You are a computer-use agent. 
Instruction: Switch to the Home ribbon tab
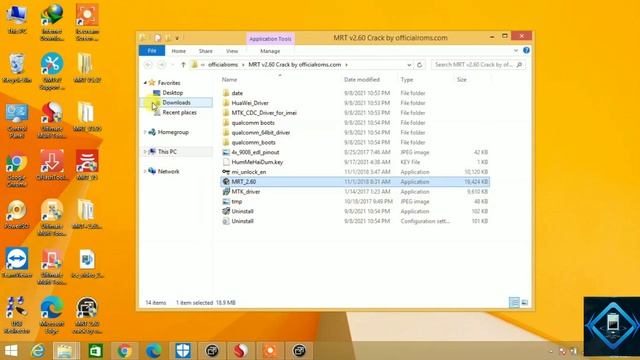178,51
